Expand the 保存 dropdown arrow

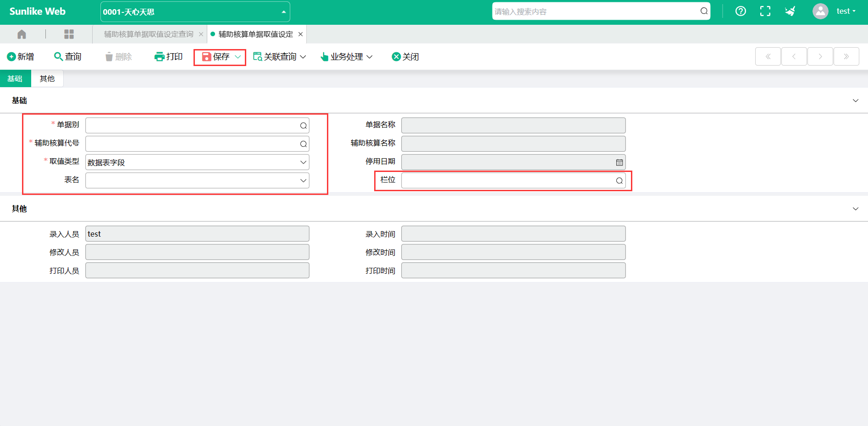point(238,57)
